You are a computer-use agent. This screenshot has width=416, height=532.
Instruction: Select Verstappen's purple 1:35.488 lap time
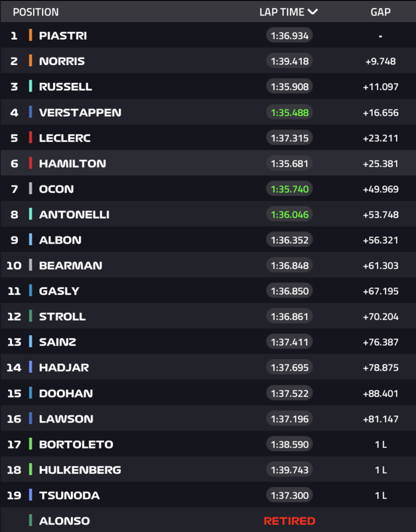(x=289, y=112)
